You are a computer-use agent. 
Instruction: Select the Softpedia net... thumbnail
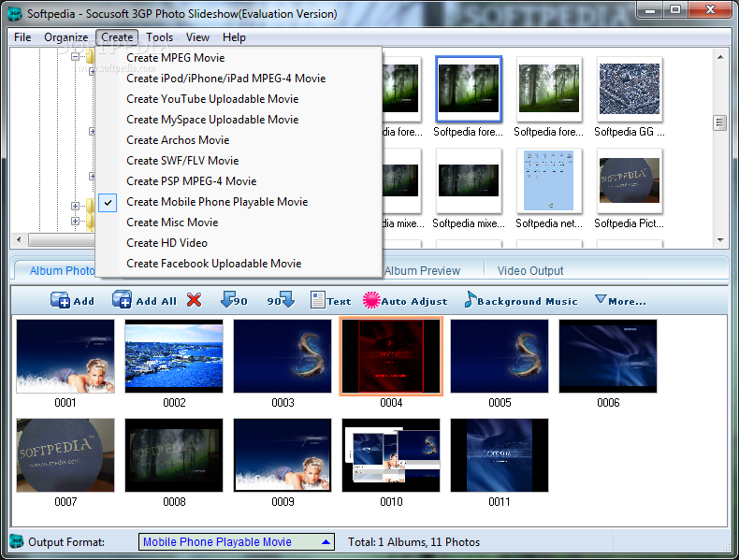pyautogui.click(x=548, y=180)
